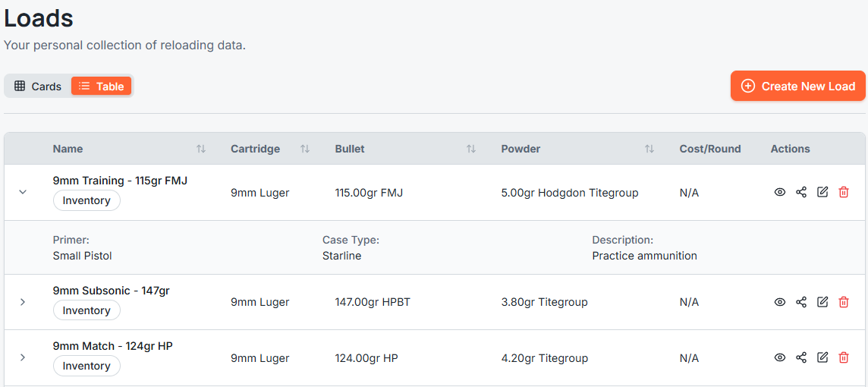Sort table by Name column
The width and height of the screenshot is (868, 387).
[x=201, y=149]
